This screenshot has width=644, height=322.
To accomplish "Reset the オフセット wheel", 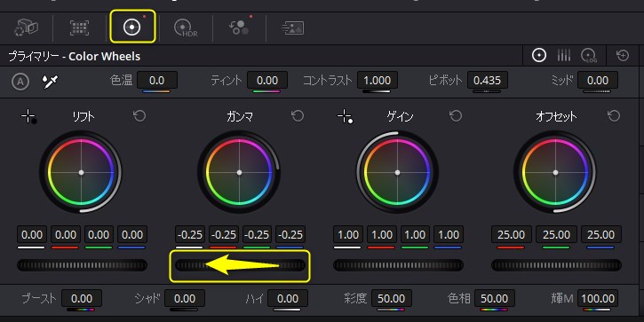I will point(614,116).
